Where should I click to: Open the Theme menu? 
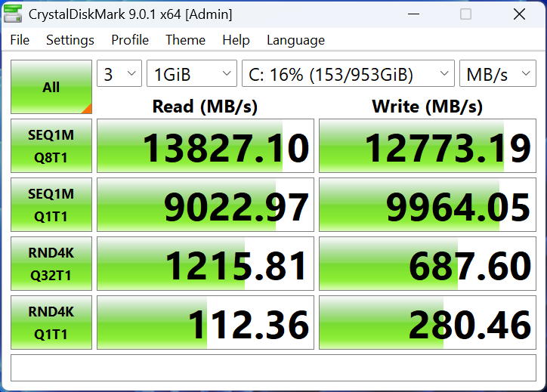185,40
